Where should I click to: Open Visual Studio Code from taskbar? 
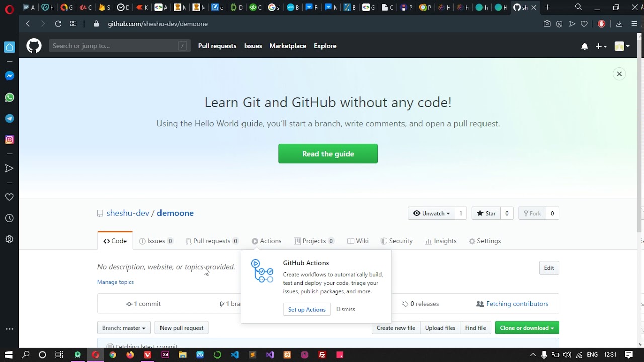235,355
